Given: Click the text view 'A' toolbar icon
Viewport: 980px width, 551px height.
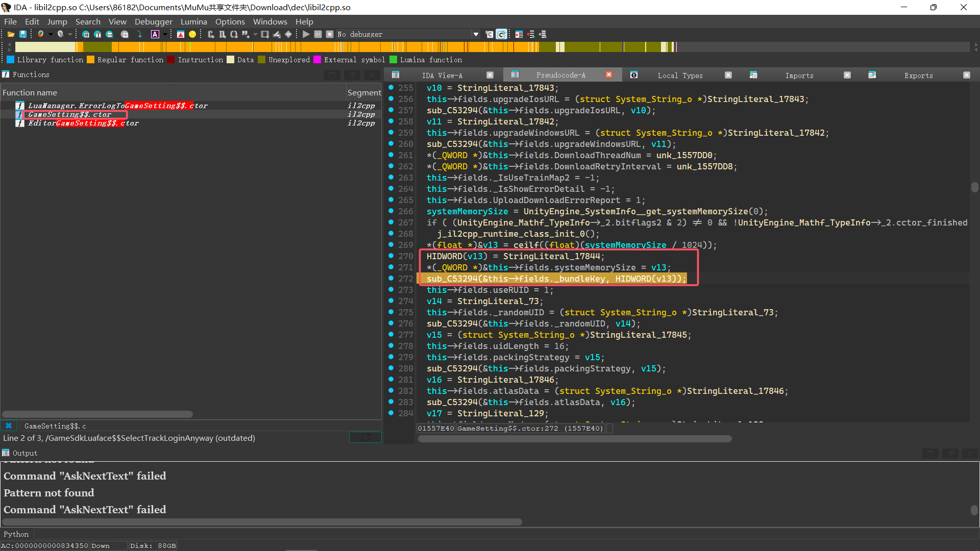Looking at the screenshot, I should click(x=155, y=34).
